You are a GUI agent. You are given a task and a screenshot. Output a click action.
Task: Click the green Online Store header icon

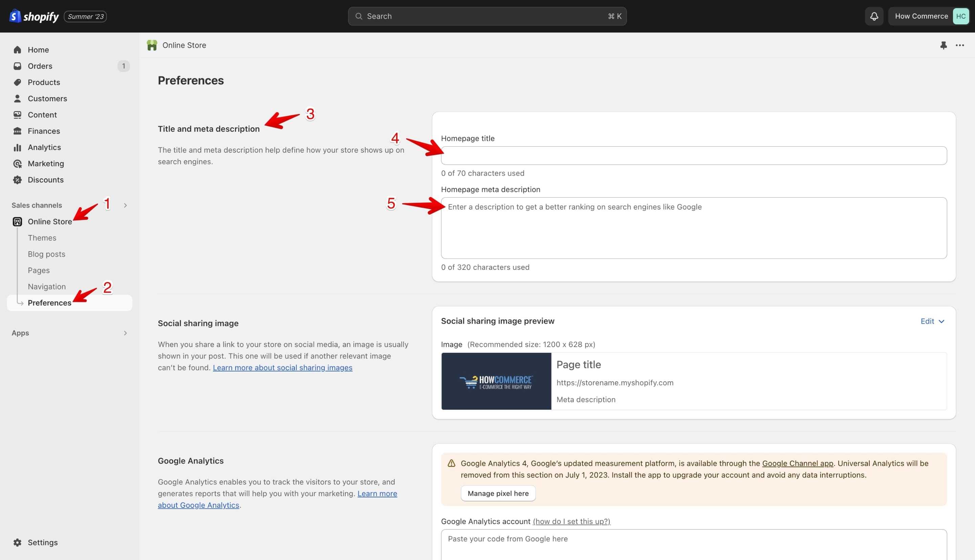tap(152, 45)
